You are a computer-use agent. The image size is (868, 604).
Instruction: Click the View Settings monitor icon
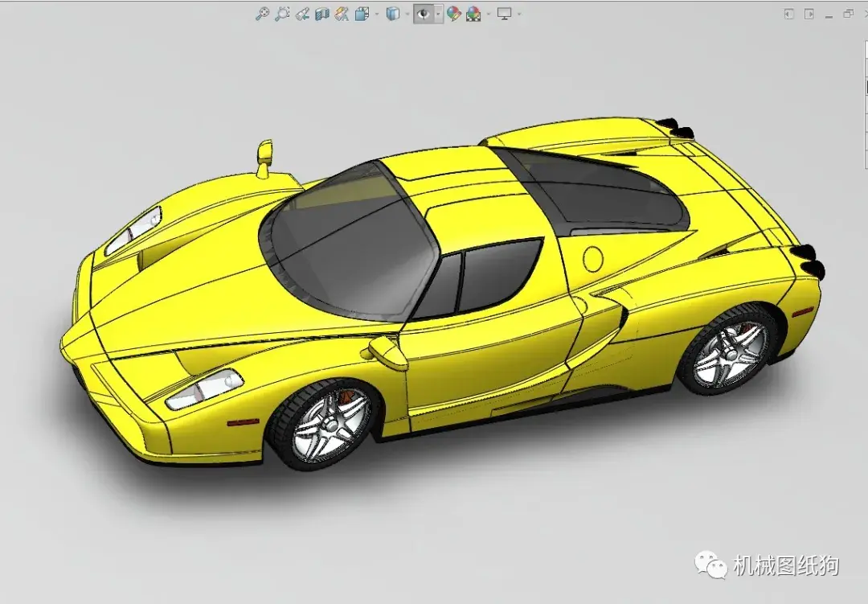(x=505, y=14)
